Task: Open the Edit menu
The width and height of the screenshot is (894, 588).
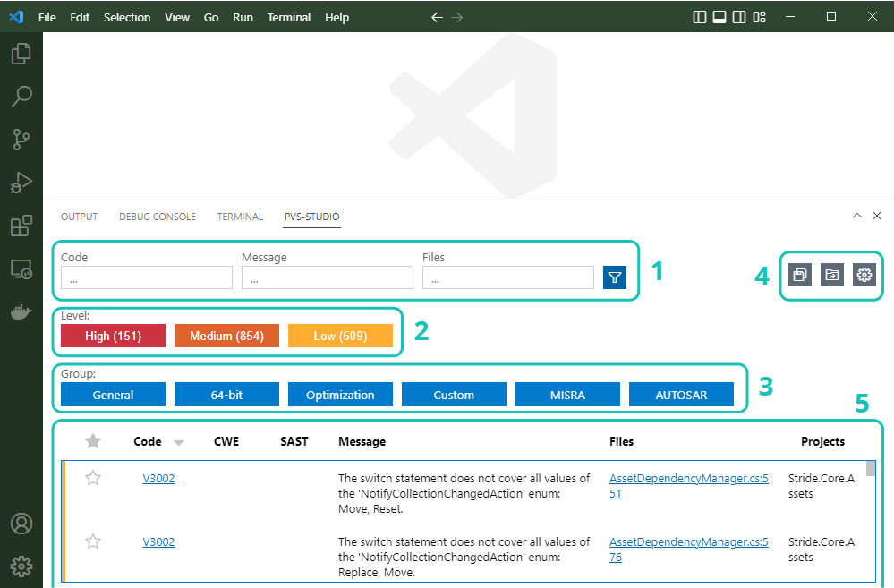Action: [x=80, y=18]
